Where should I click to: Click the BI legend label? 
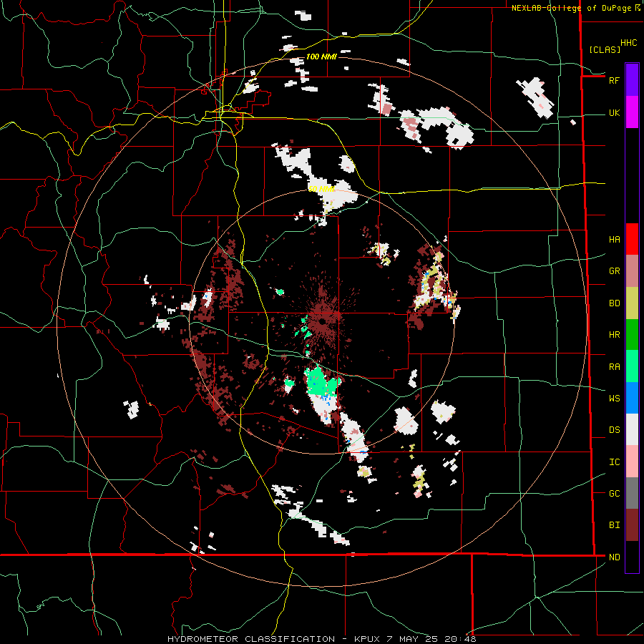(x=614, y=525)
